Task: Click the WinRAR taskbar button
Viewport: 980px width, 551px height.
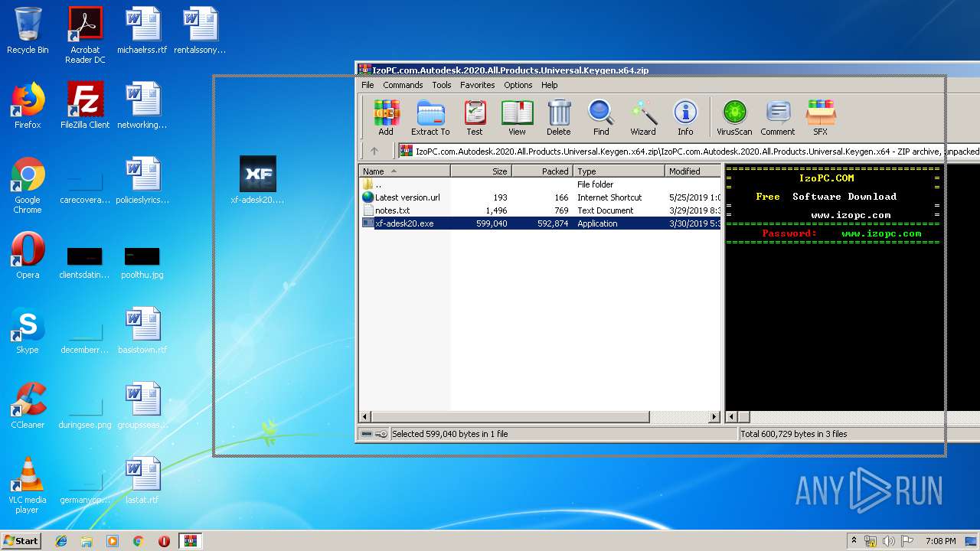Action: 191,541
